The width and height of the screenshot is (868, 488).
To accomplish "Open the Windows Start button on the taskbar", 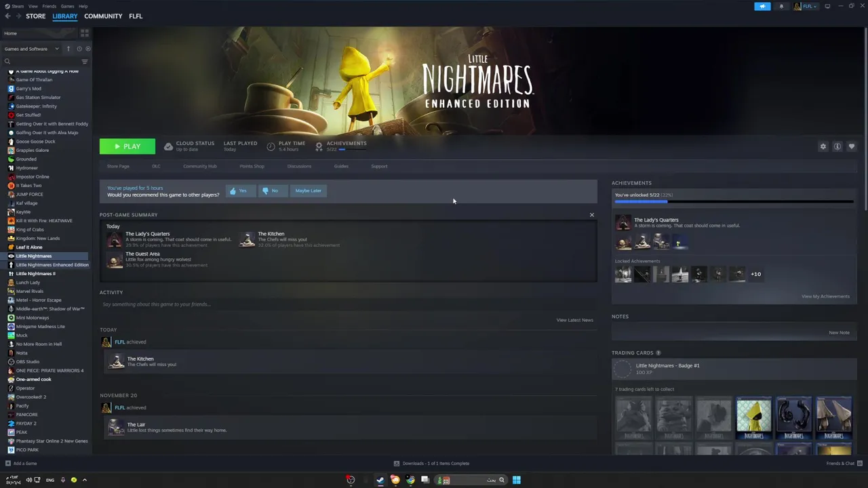I will pos(516,480).
